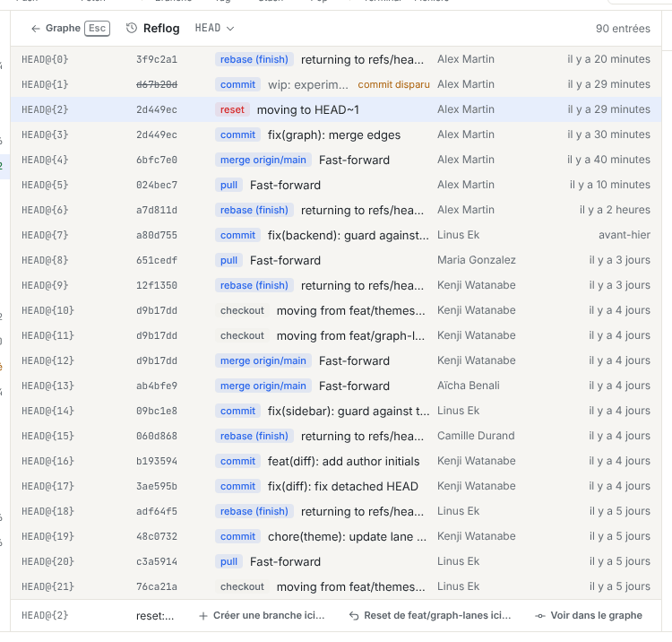Click author Camille Durand
This screenshot has height=642, width=672.
tap(476, 436)
